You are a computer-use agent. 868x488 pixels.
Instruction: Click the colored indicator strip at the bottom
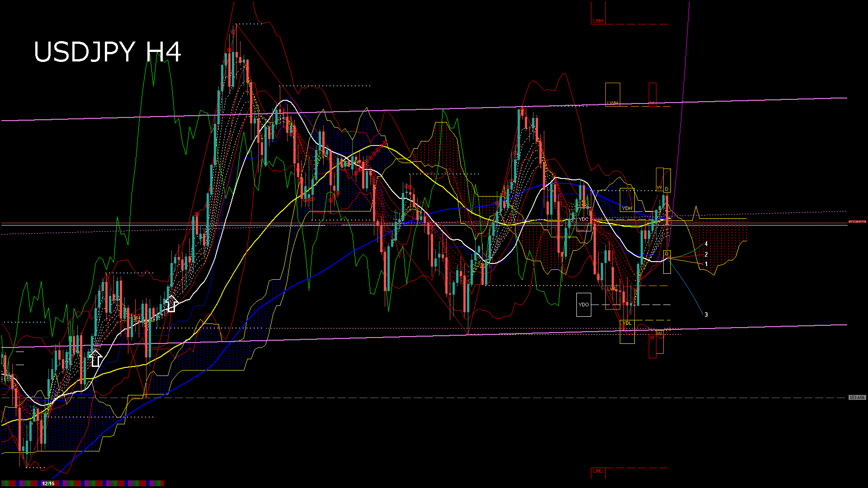[113, 483]
